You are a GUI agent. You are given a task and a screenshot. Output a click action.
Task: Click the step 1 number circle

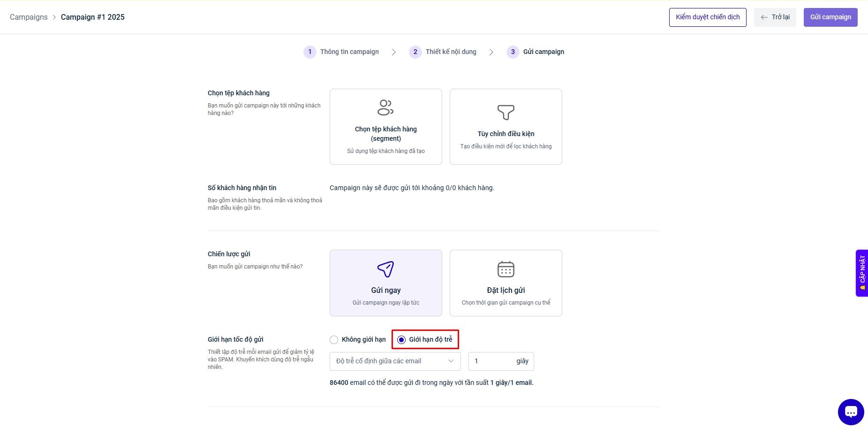310,52
